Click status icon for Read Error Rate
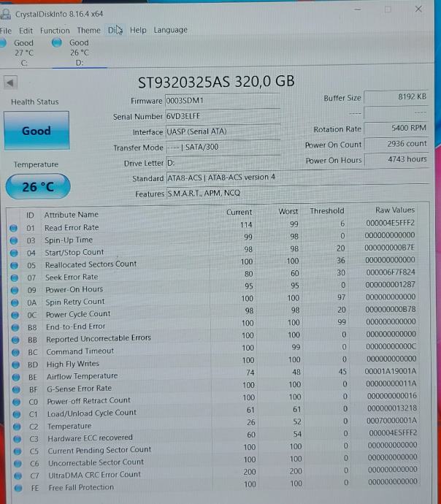 click(13, 228)
